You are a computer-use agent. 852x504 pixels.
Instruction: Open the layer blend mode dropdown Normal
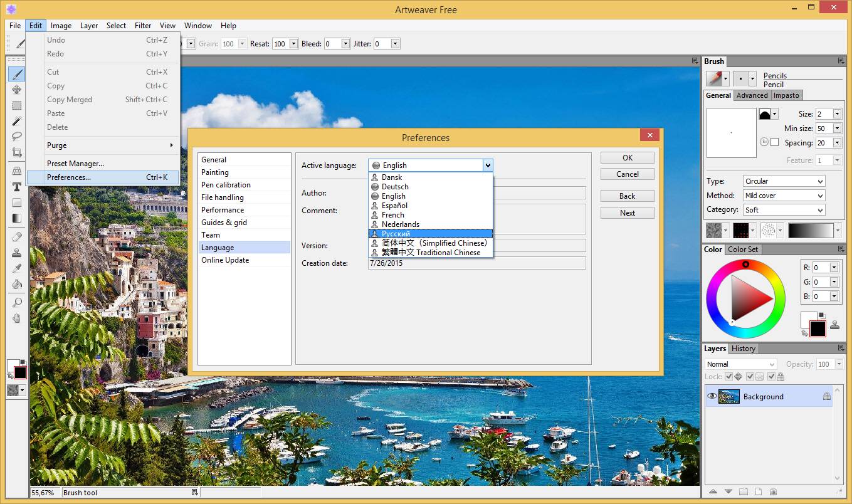(x=741, y=364)
